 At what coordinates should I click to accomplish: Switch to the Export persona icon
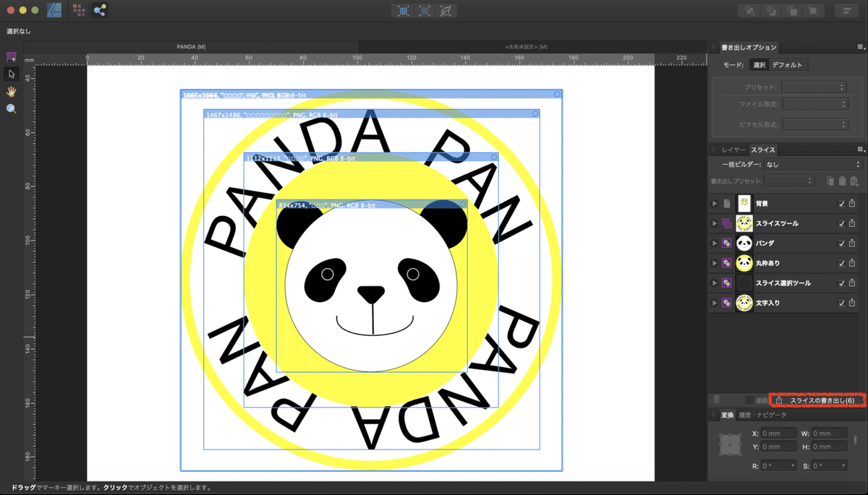[x=99, y=10]
